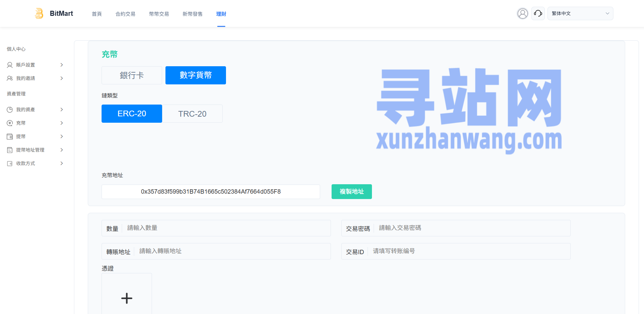
Task: Select the ERC-20 chain type
Action: click(131, 114)
